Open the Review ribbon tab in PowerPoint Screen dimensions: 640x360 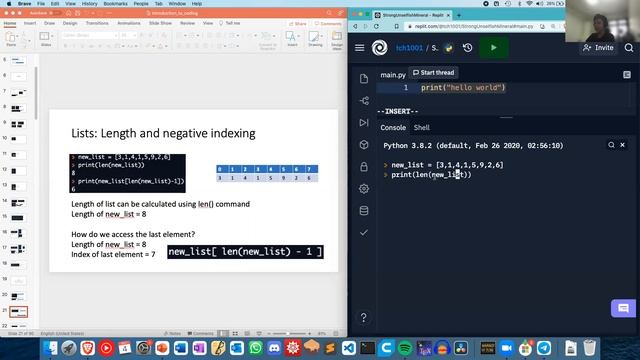[187, 23]
